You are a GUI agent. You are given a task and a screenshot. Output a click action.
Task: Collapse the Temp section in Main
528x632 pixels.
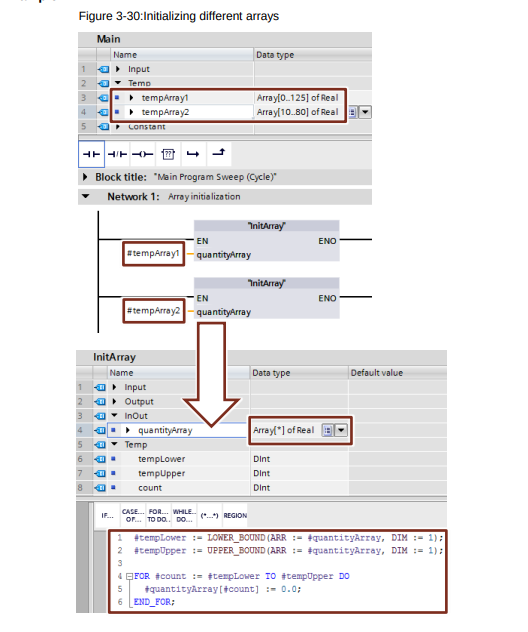pos(118,83)
